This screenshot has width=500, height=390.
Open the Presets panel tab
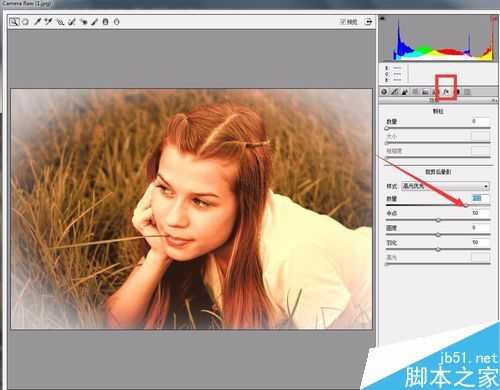(x=468, y=92)
